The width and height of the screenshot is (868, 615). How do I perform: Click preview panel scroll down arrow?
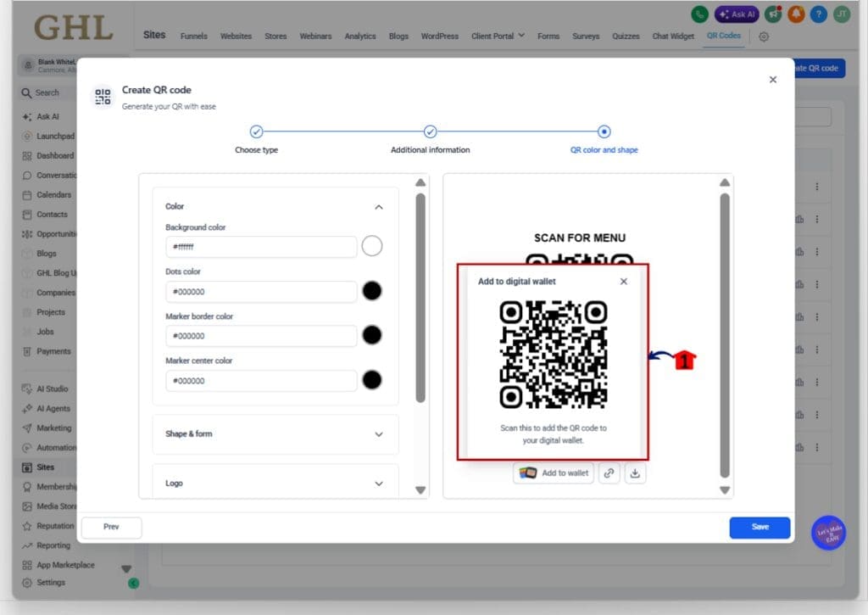tap(725, 490)
